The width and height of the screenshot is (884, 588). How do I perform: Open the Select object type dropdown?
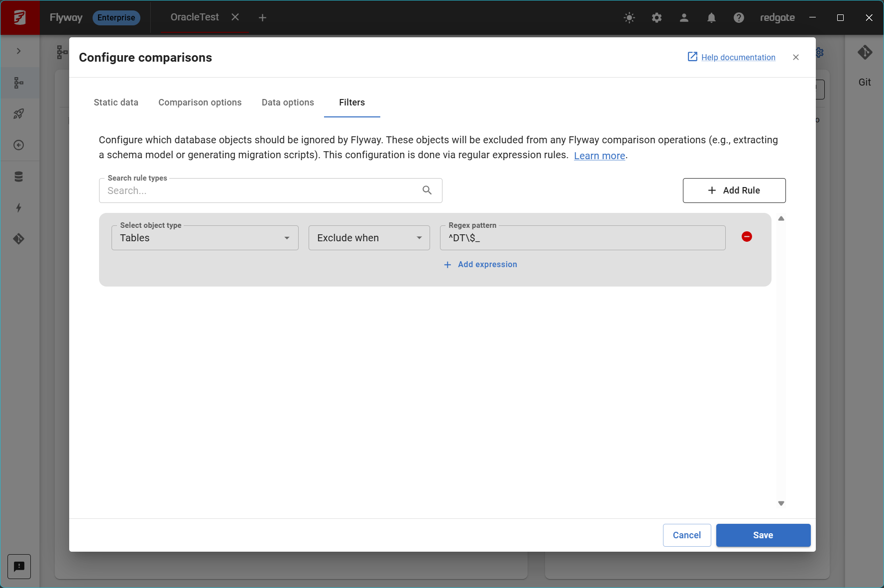tap(205, 238)
